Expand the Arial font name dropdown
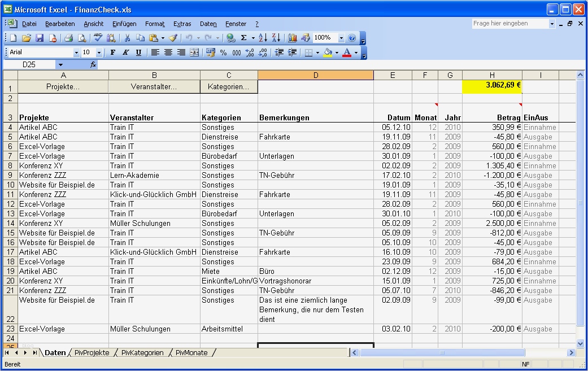588x371 pixels. coord(76,53)
